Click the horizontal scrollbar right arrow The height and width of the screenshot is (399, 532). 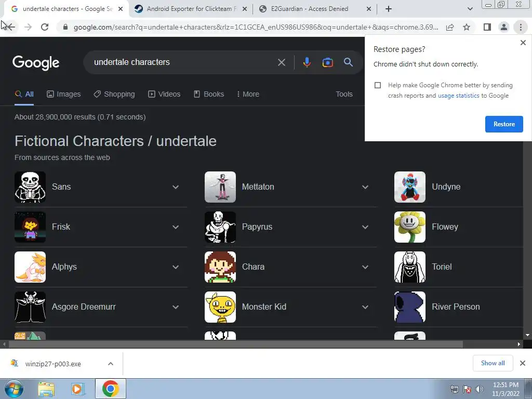[x=519, y=344]
